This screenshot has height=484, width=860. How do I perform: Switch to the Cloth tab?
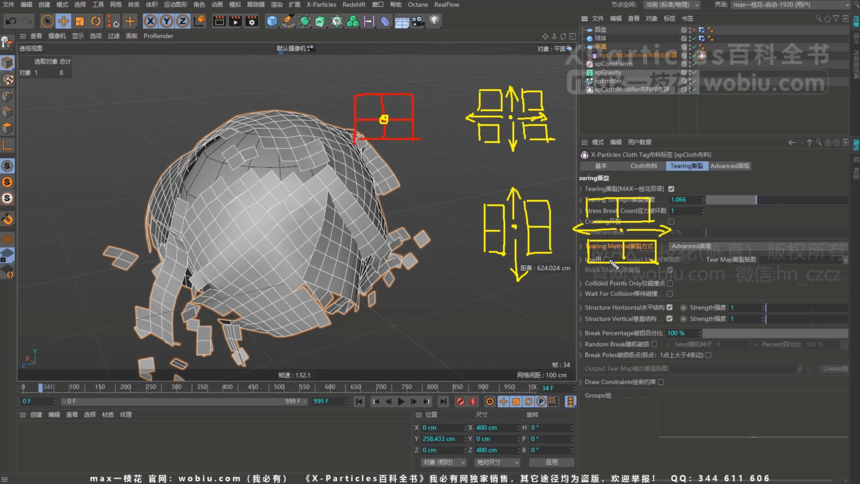tap(643, 166)
